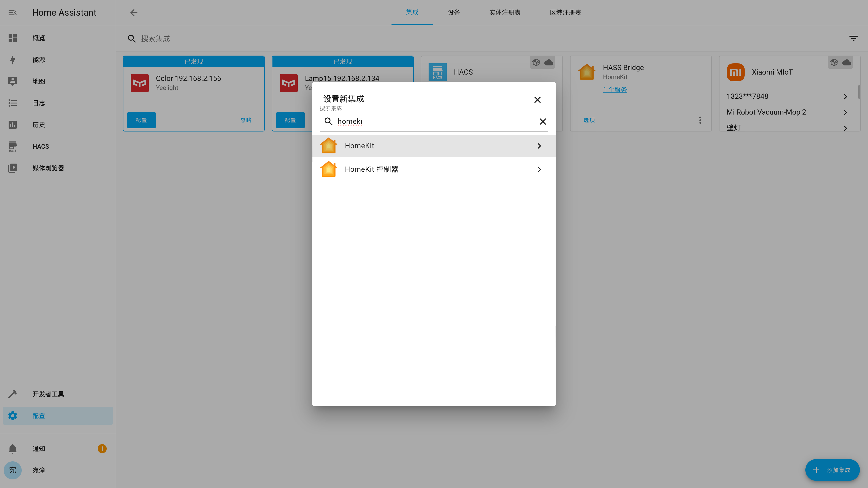
Task: Clear the homeki search text
Action: 542,121
